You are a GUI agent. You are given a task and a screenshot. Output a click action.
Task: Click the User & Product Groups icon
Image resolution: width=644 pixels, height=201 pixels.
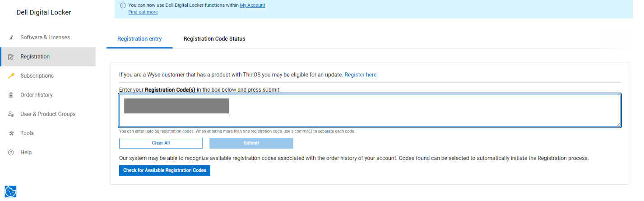pos(11,114)
